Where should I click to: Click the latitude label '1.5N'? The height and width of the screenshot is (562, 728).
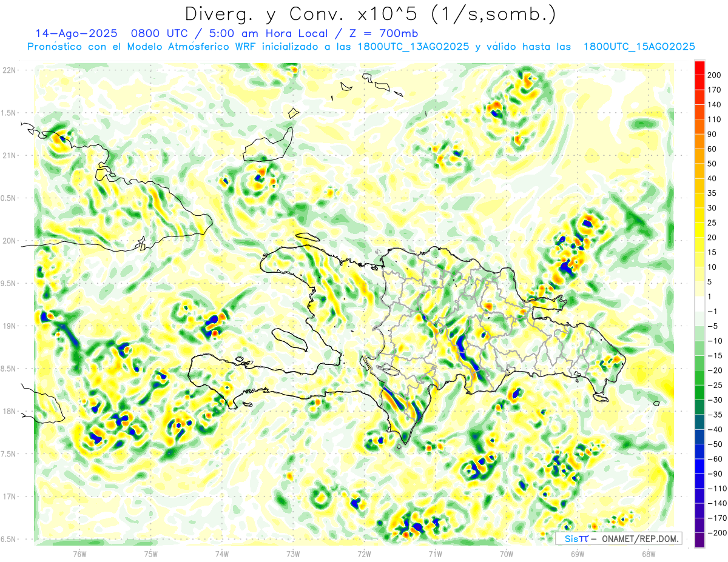8,113
